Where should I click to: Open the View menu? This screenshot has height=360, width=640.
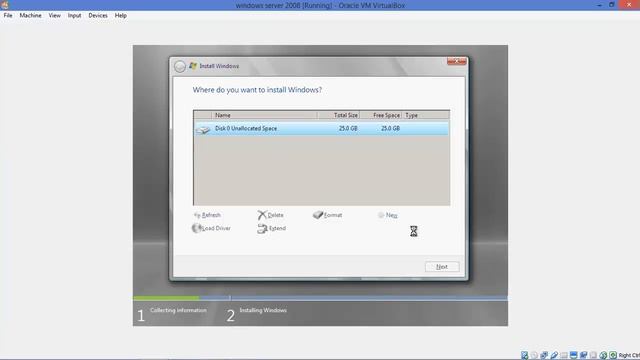pyautogui.click(x=54, y=16)
